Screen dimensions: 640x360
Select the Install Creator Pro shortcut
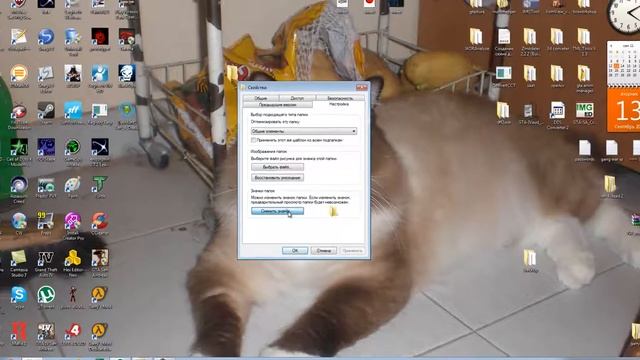[73, 225]
